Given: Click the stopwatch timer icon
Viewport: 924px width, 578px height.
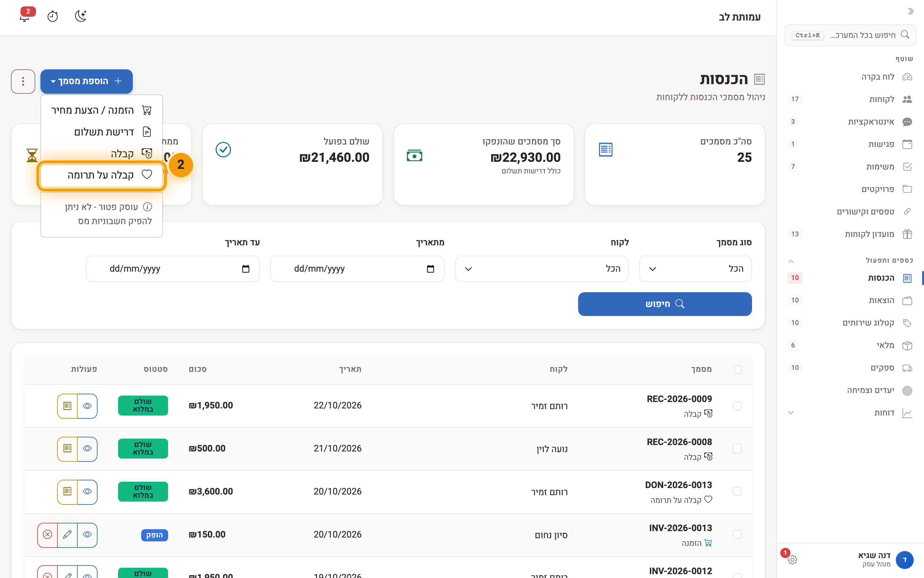Looking at the screenshot, I should pyautogui.click(x=53, y=16).
